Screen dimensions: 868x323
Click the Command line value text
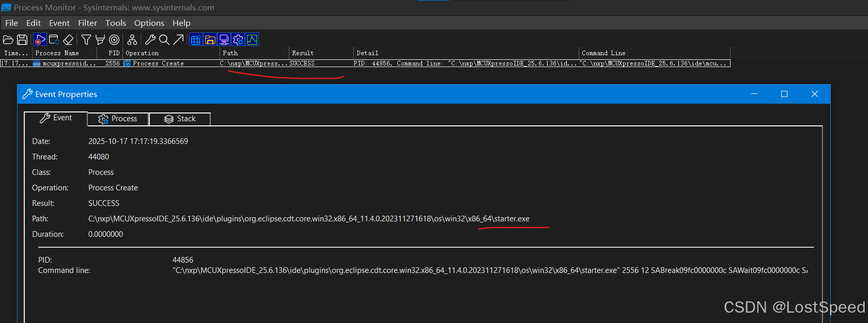(490, 270)
